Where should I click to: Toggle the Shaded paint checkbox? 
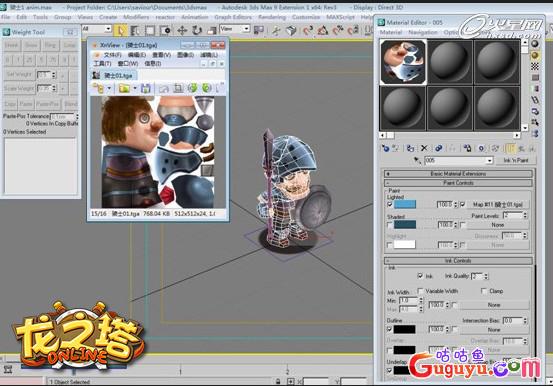390,224
